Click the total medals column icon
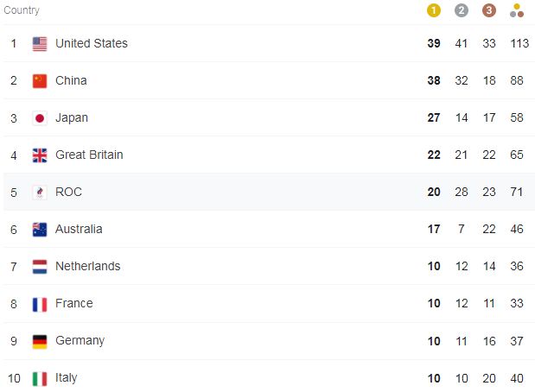The width and height of the screenshot is (535, 392). pos(517,10)
